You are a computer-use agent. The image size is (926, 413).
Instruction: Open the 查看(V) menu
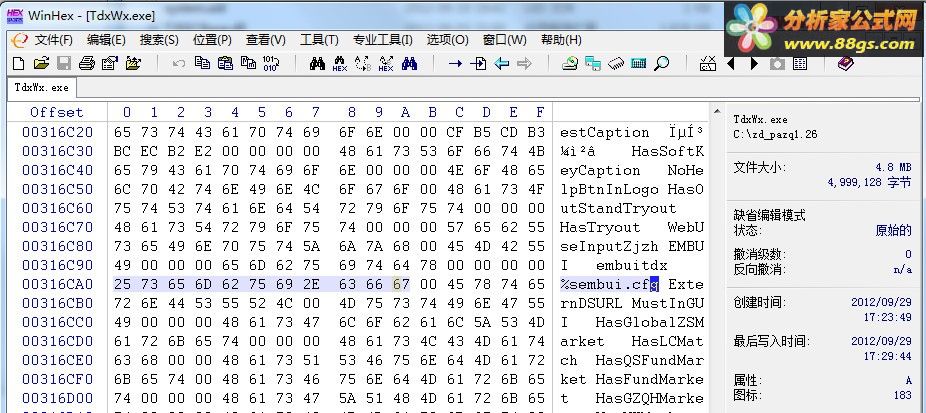pyautogui.click(x=266, y=40)
